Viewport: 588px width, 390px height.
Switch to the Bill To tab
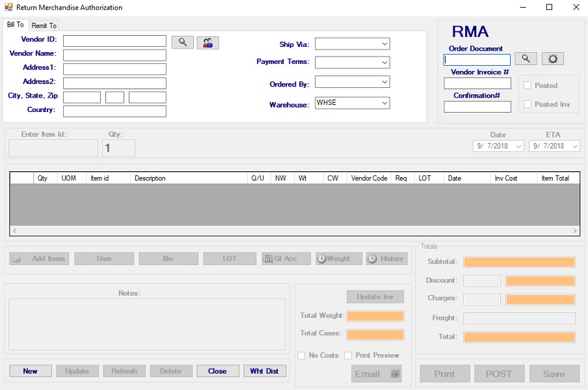(16, 25)
